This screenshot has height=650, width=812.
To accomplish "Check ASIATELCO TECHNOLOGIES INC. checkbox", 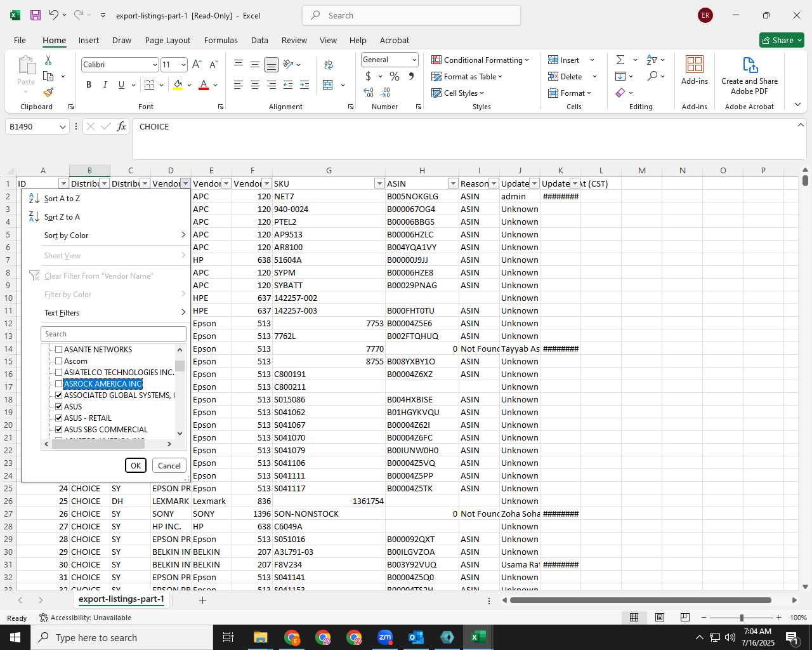I will [59, 373].
